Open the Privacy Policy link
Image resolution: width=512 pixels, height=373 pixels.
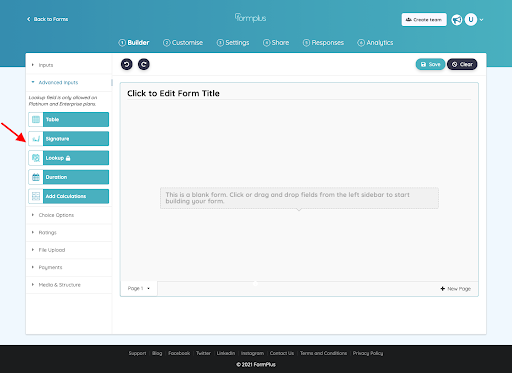click(368, 353)
